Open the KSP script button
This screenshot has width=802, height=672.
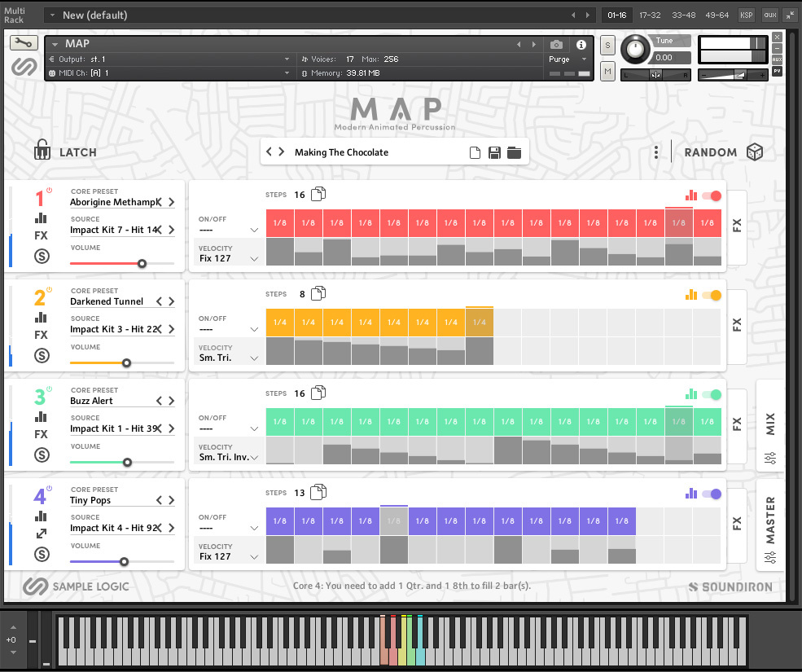coord(747,15)
